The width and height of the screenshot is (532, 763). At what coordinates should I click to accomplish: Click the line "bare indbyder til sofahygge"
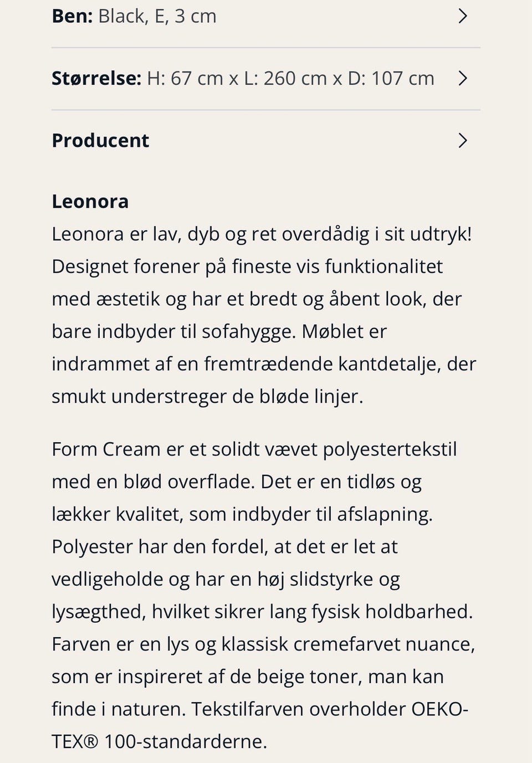point(173,331)
